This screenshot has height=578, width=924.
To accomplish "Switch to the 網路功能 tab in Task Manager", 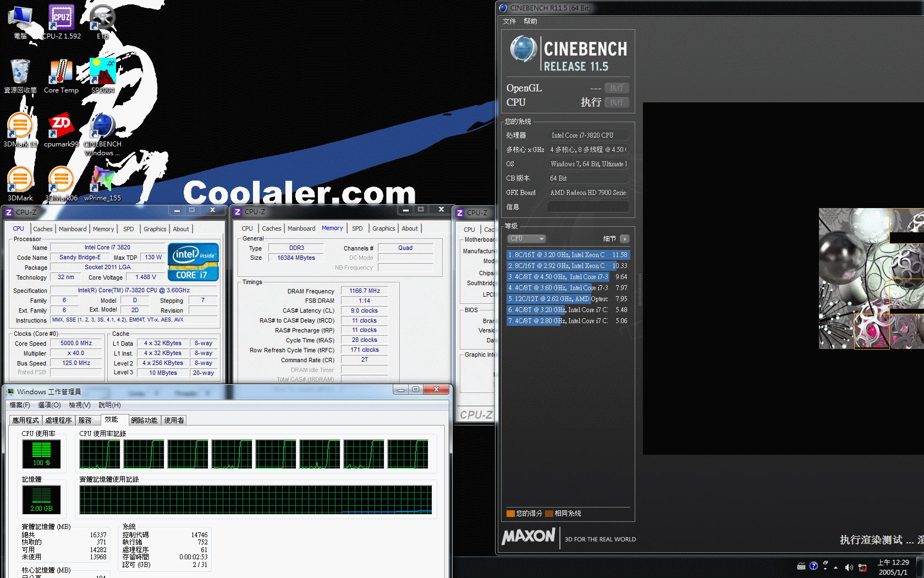I will (x=145, y=420).
